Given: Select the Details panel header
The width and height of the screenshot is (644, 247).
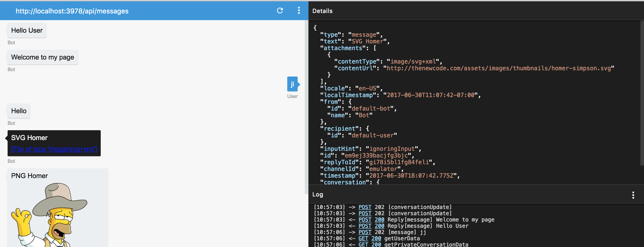Looking at the screenshot, I should coord(322,11).
